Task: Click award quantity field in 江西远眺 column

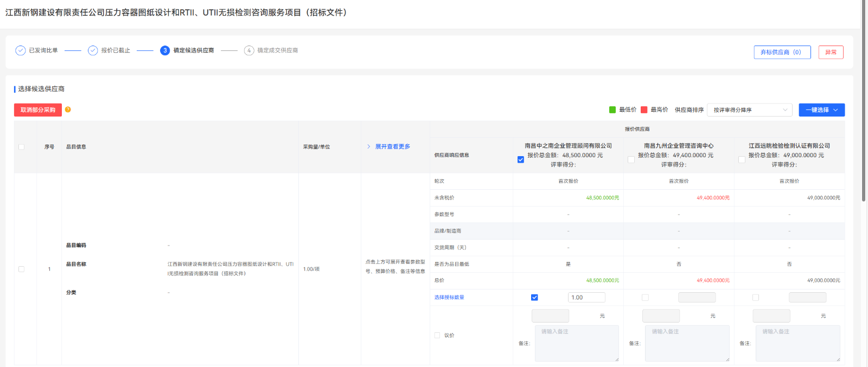Action: click(x=808, y=298)
